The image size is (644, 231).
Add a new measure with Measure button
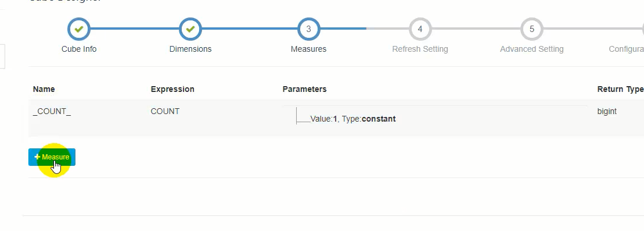(x=52, y=157)
